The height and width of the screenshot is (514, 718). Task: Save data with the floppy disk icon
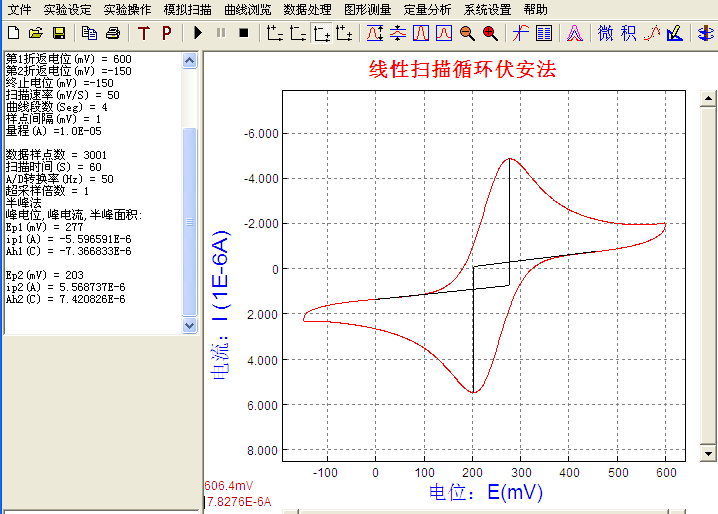(x=54, y=33)
